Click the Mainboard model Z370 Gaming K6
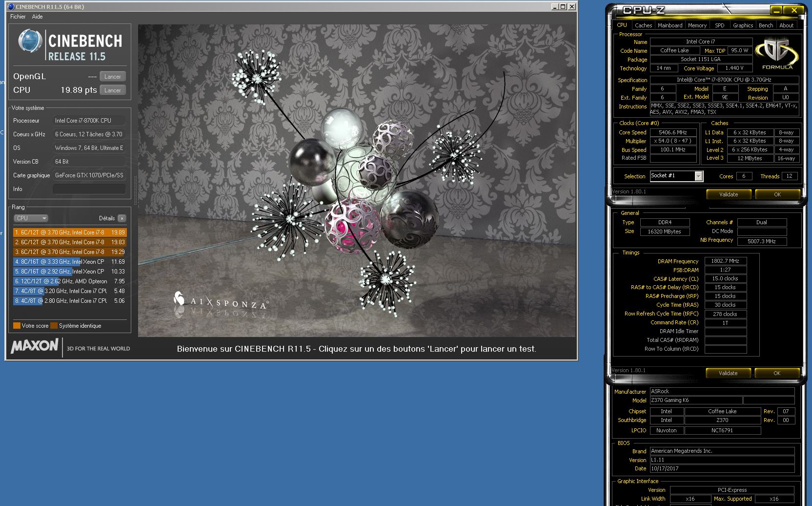 (696, 401)
